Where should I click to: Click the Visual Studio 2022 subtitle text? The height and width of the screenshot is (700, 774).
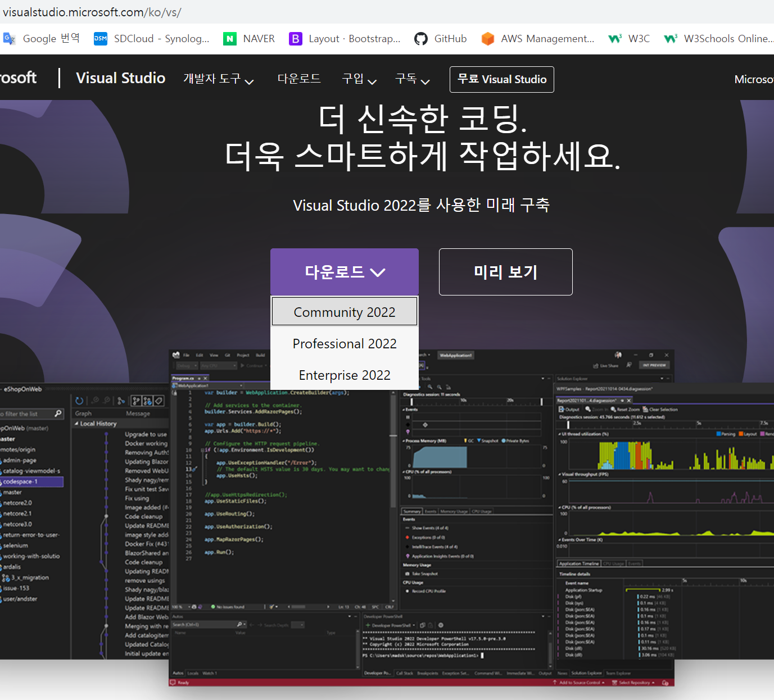pyautogui.click(x=421, y=205)
